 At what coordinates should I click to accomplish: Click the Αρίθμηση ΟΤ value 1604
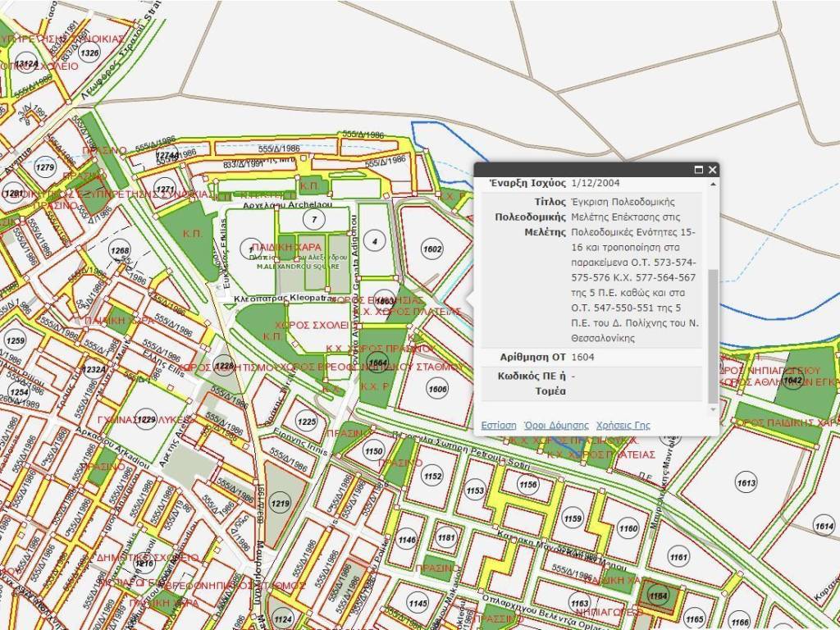(584, 357)
